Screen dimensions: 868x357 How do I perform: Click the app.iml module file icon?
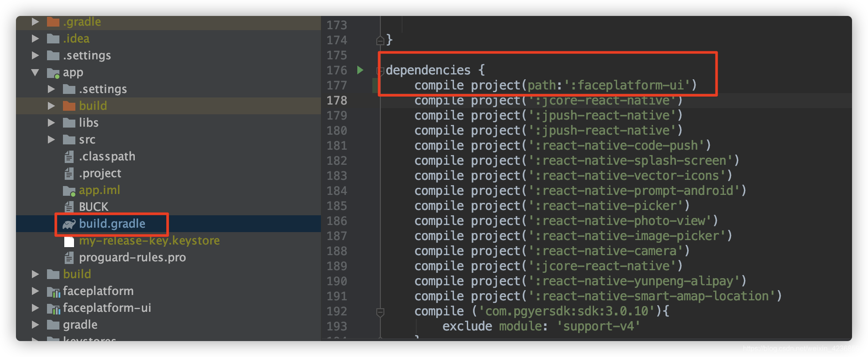pos(69,191)
